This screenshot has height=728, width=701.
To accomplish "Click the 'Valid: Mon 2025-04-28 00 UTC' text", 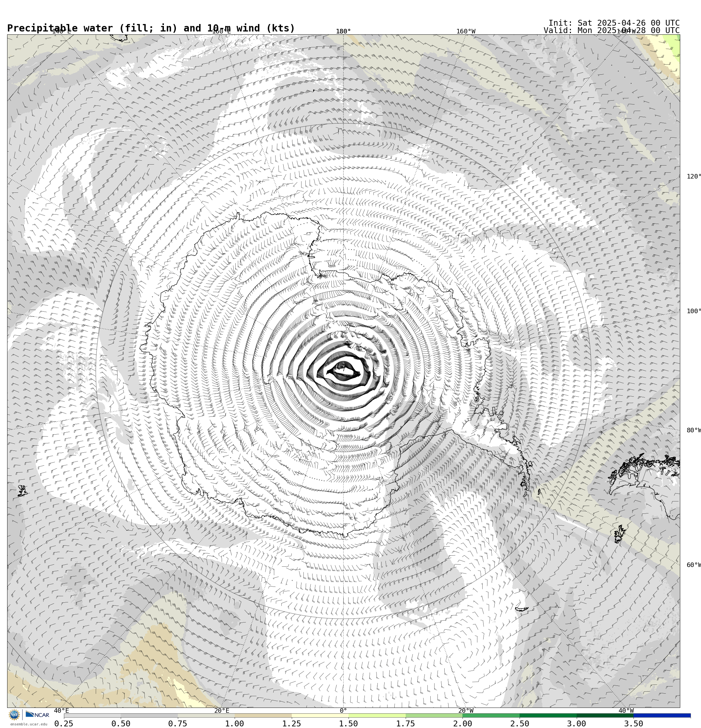I will [611, 31].
